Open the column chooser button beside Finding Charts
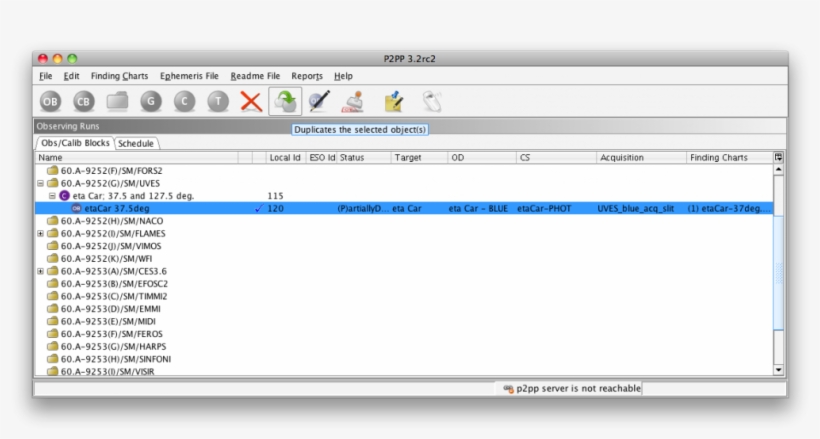 pos(779,158)
